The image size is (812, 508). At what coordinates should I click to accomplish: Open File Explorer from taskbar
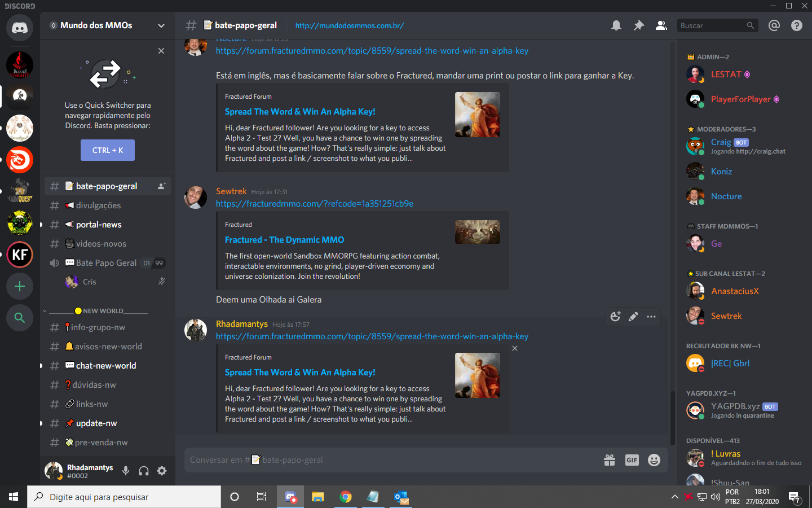318,497
